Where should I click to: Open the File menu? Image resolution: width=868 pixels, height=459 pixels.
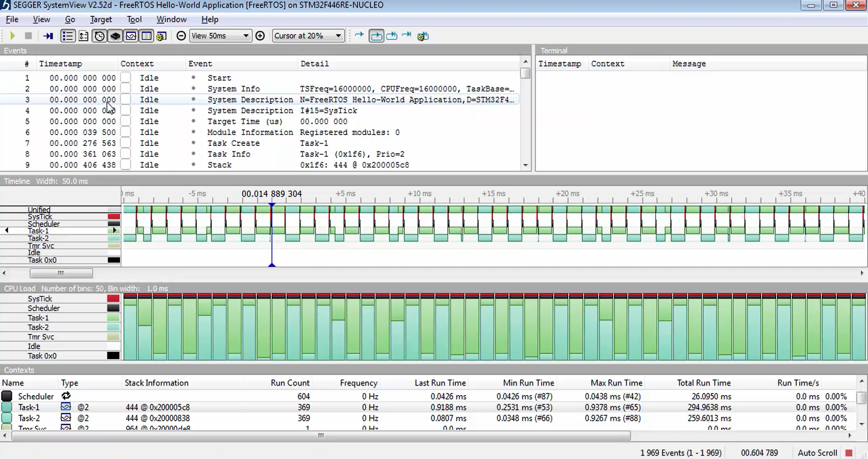coord(12,19)
